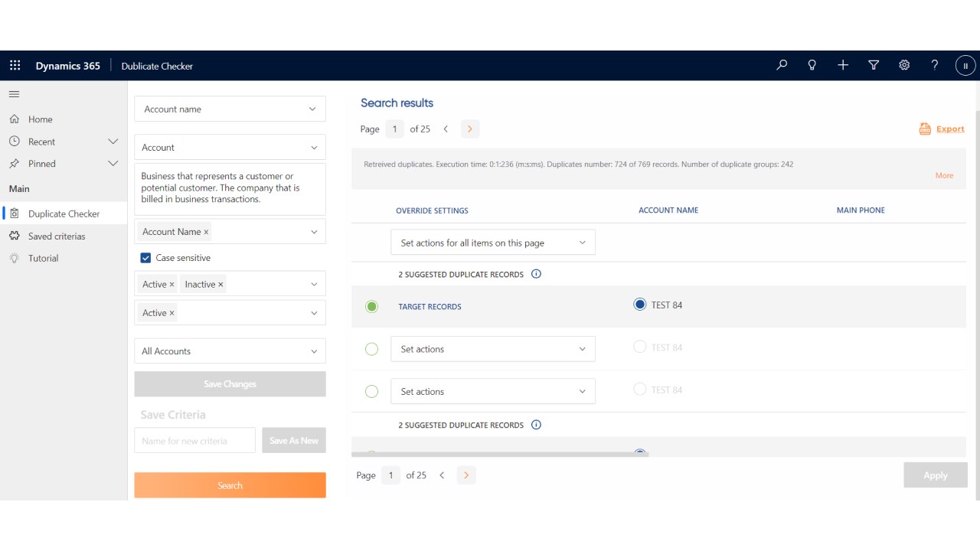Open the Dynamics 365 app launcher grid

click(15, 66)
